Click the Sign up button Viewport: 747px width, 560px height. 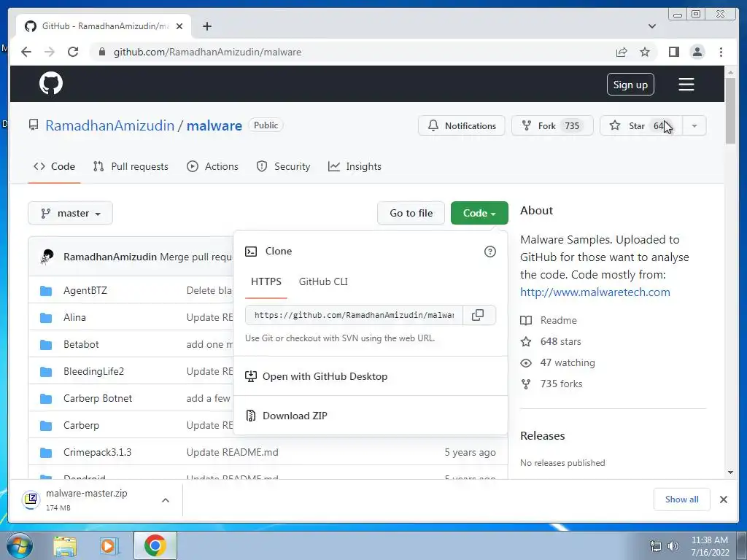tap(630, 85)
